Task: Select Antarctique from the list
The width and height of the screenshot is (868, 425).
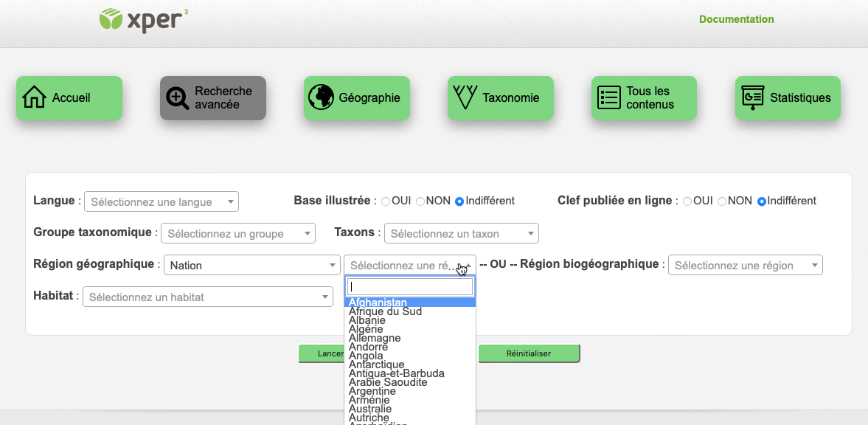Action: (x=409, y=364)
